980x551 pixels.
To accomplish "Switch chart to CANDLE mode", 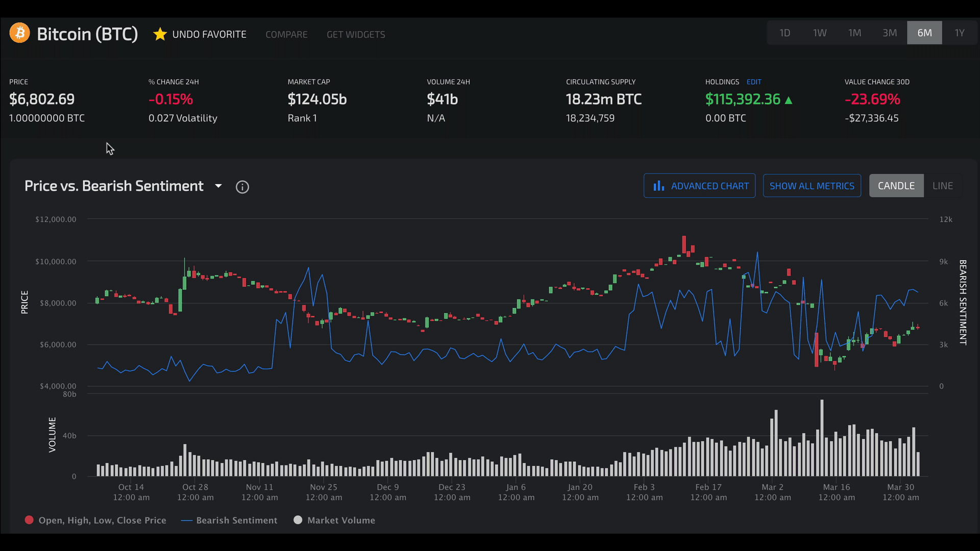I will (x=896, y=186).
